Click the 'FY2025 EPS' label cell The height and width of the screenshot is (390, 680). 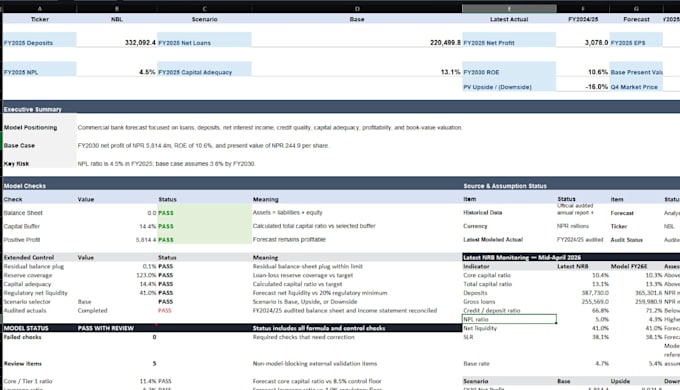[636, 39]
